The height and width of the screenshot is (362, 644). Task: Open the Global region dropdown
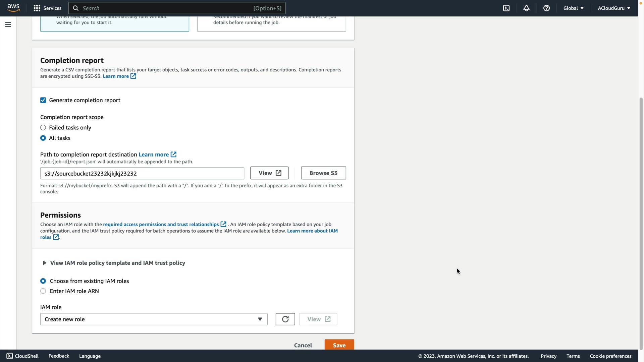tap(573, 8)
